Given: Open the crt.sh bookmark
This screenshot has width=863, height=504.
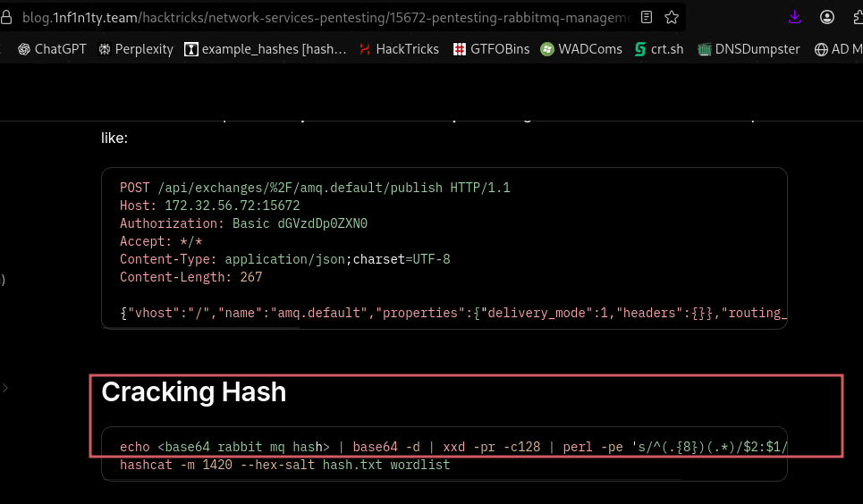Looking at the screenshot, I should click(659, 49).
